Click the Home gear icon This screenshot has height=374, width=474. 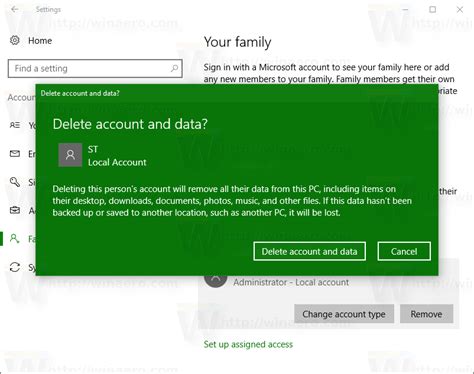point(15,40)
